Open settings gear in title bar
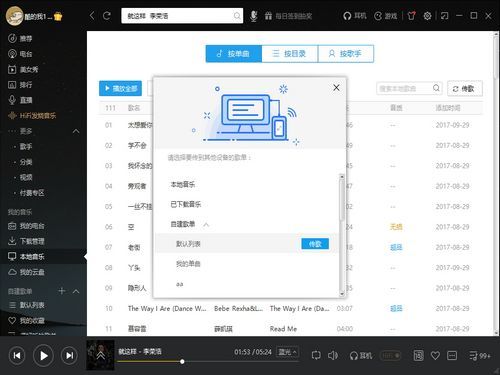The image size is (500, 375). click(x=427, y=16)
